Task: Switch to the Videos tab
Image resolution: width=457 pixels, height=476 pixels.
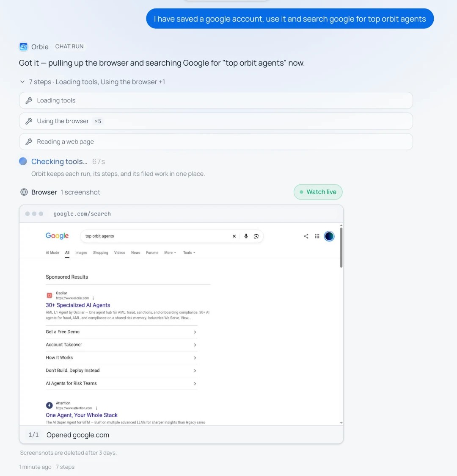Action: click(x=119, y=252)
